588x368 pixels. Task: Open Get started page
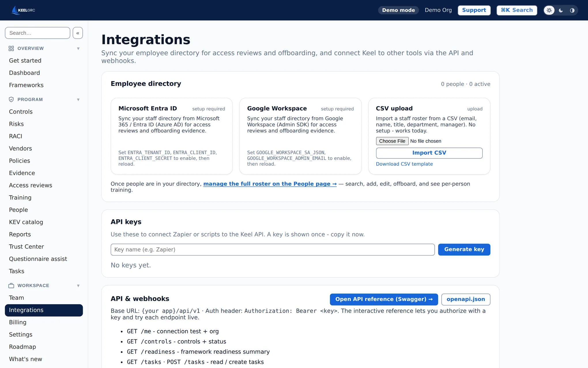44,61
